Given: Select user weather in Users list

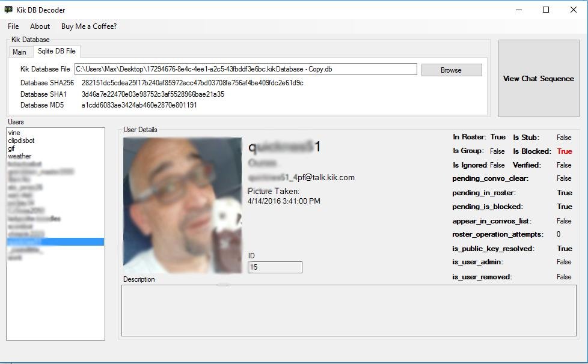Looking at the screenshot, I should point(19,156).
